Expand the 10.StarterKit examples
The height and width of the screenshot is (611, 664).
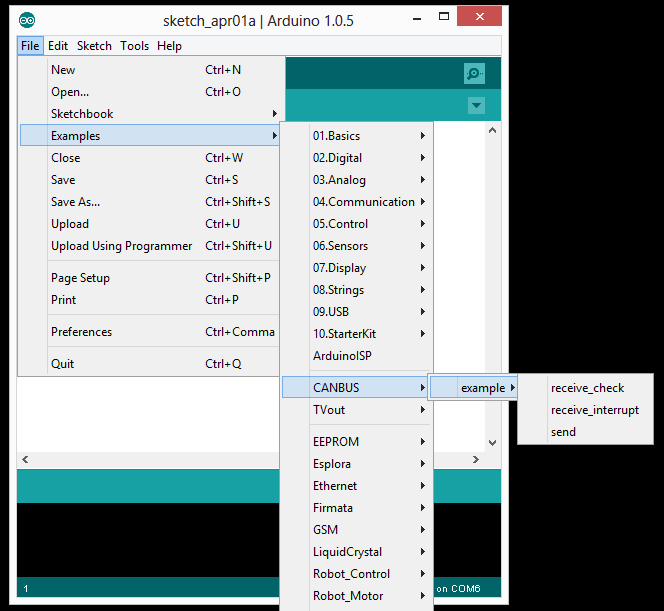[x=357, y=334]
